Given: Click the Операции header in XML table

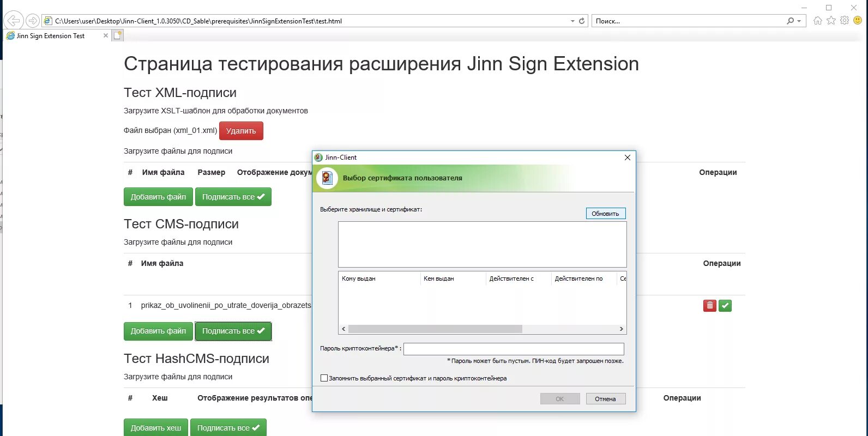Looking at the screenshot, I should pos(718,172).
